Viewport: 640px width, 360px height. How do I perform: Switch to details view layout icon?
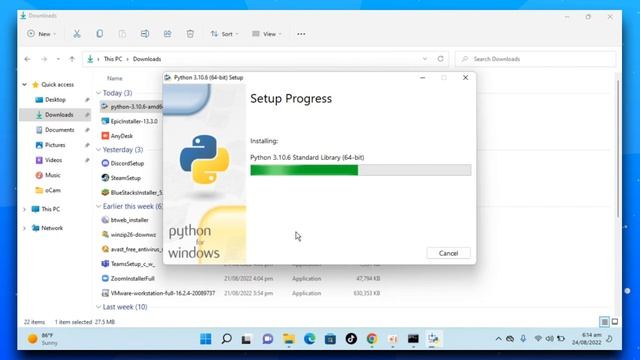(604, 322)
